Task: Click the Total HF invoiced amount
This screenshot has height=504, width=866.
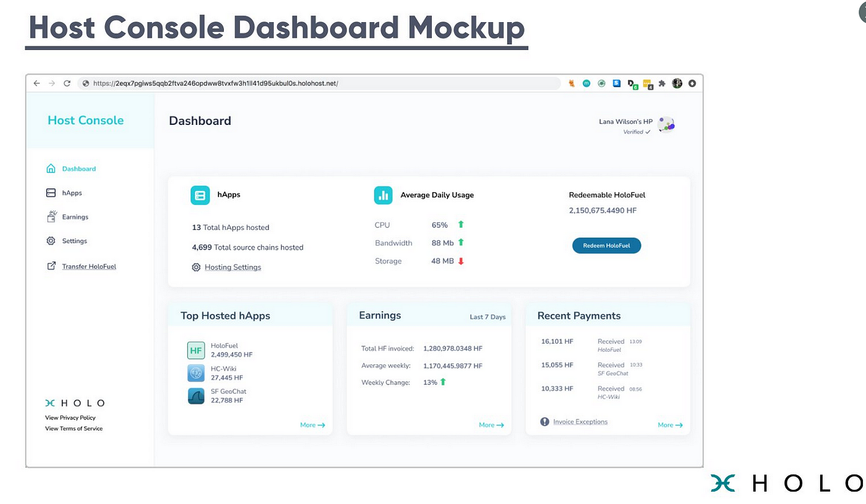Action: pos(453,349)
